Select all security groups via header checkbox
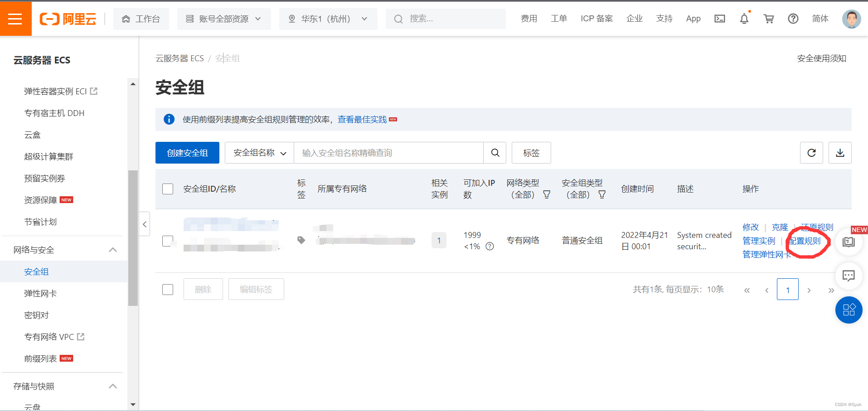The image size is (868, 411). pos(168,189)
